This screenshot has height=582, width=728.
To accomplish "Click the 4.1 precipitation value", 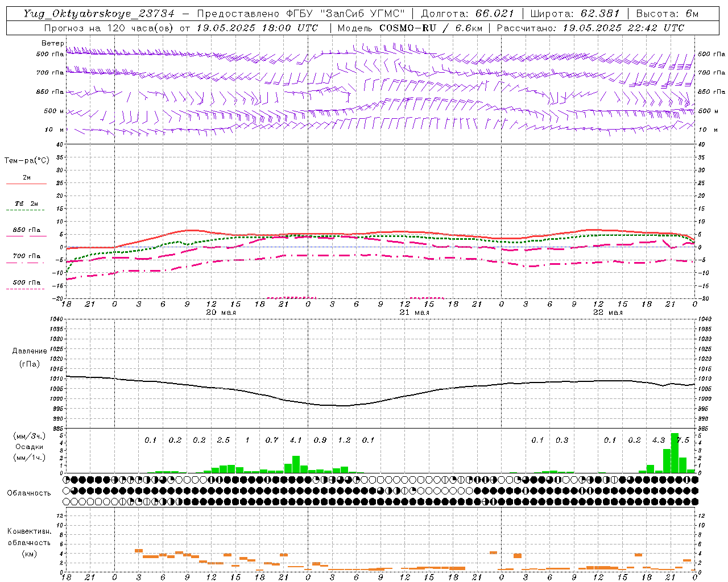I will (x=296, y=440).
